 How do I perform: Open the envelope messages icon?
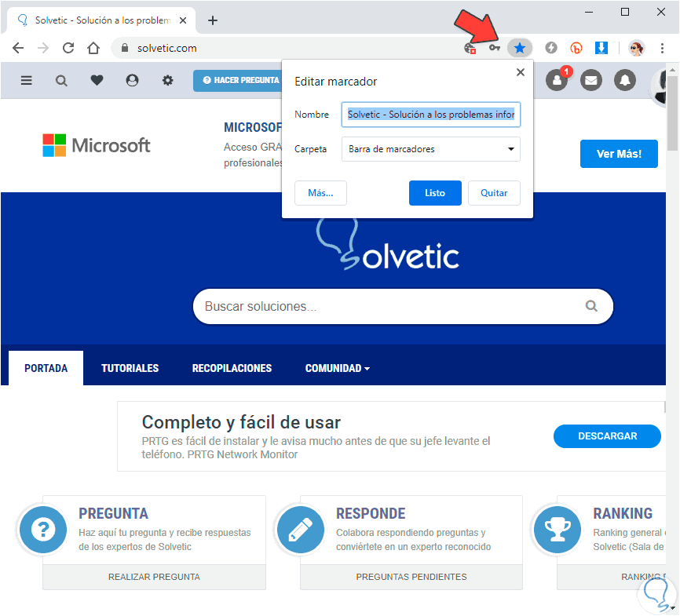point(591,80)
